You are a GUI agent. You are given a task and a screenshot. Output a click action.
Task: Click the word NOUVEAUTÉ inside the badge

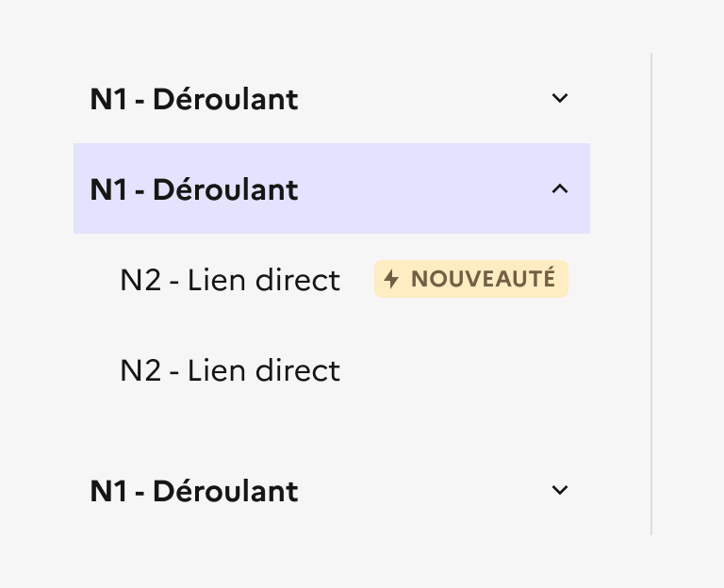point(483,278)
